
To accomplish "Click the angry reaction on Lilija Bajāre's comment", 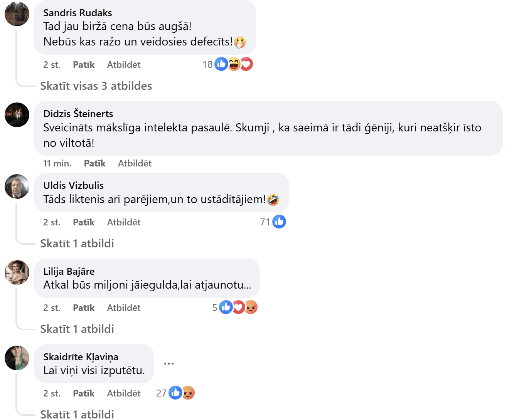I will pos(251,307).
